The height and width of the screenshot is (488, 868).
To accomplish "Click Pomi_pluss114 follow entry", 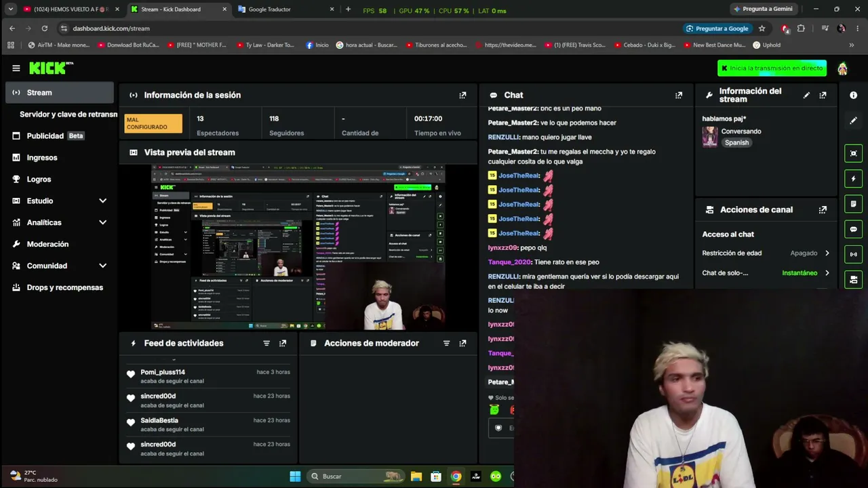I will point(208,377).
